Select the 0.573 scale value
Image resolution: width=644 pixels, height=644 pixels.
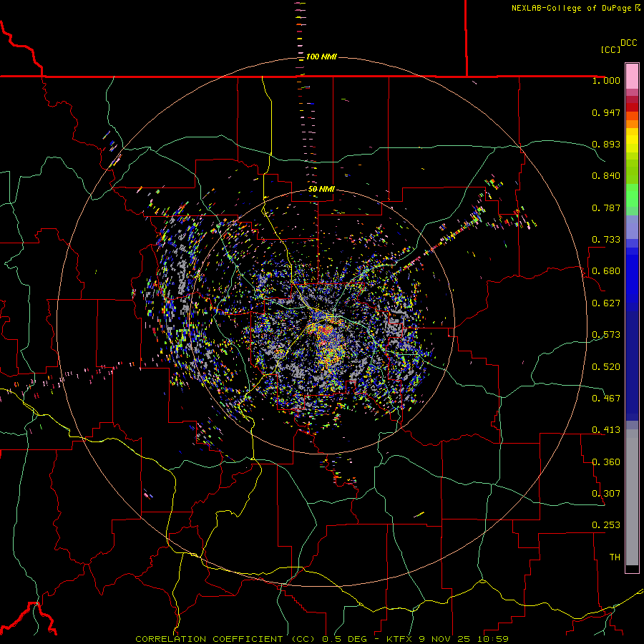[x=606, y=335]
